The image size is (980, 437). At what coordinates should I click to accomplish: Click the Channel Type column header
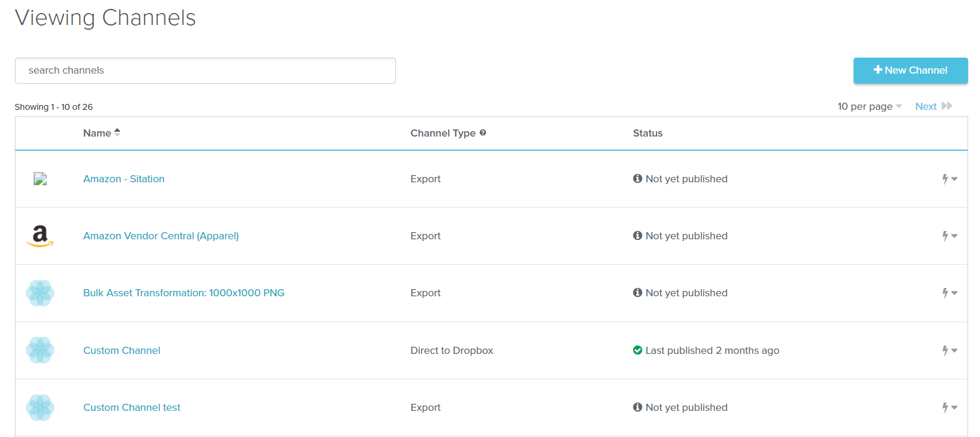point(443,133)
